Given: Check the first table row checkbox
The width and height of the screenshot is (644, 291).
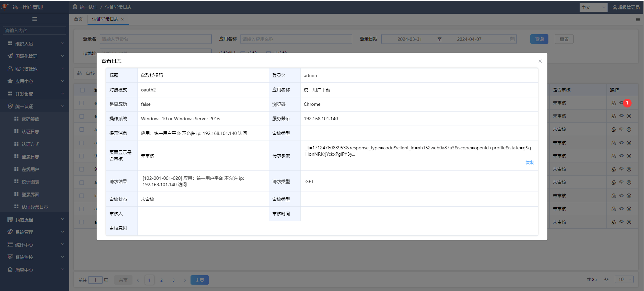Looking at the screenshot, I should tap(82, 103).
